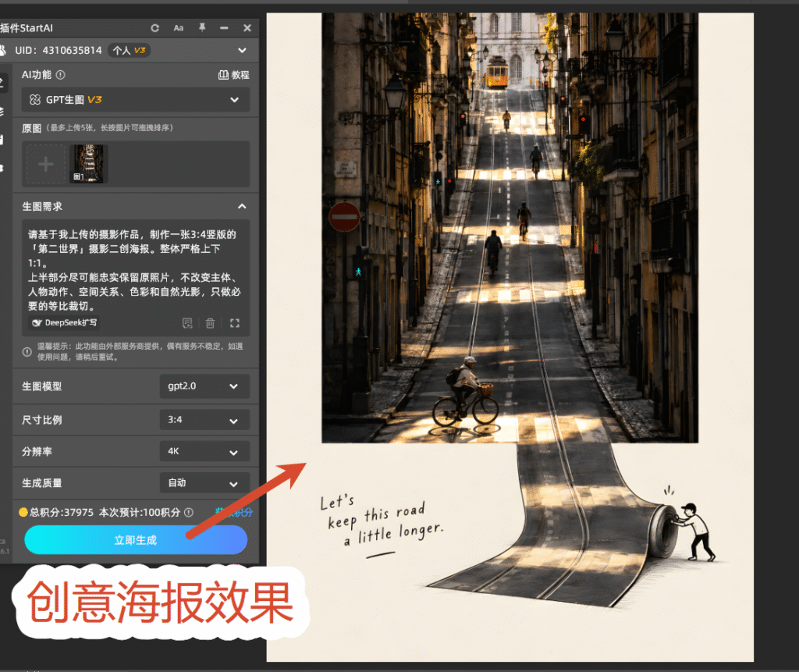The height and width of the screenshot is (672, 799).
Task: Expand the UID account dropdown chevron
Action: tap(242, 51)
